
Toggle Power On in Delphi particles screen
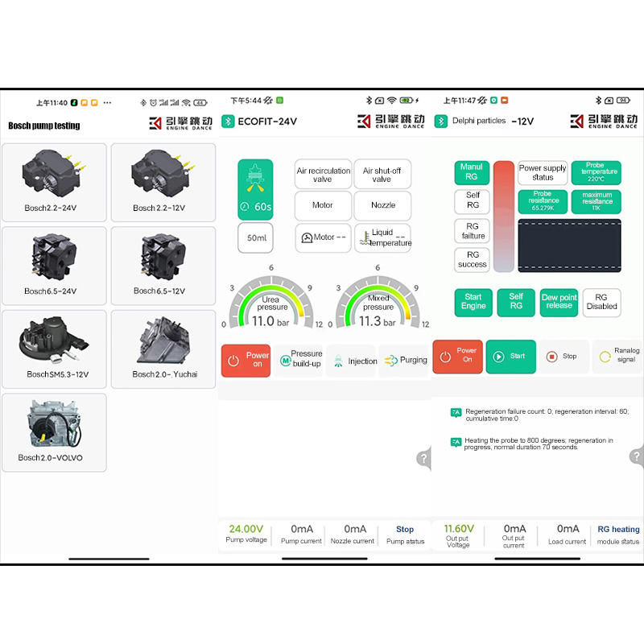(457, 357)
